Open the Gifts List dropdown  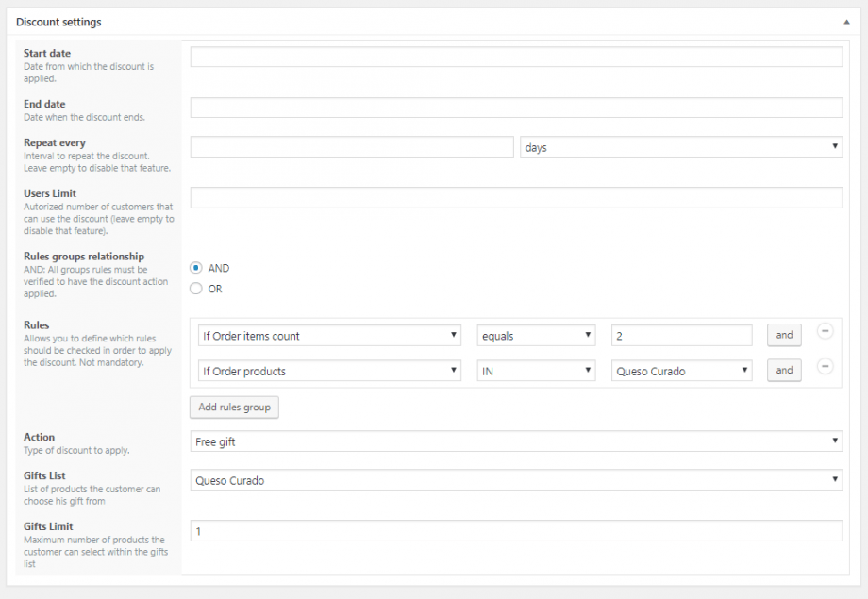point(516,480)
